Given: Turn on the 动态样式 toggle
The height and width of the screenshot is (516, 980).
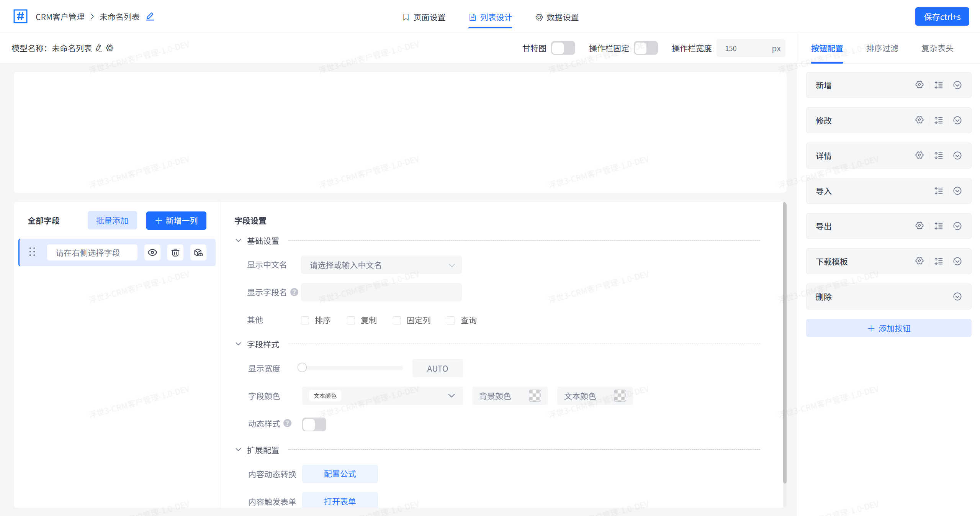Looking at the screenshot, I should 314,424.
